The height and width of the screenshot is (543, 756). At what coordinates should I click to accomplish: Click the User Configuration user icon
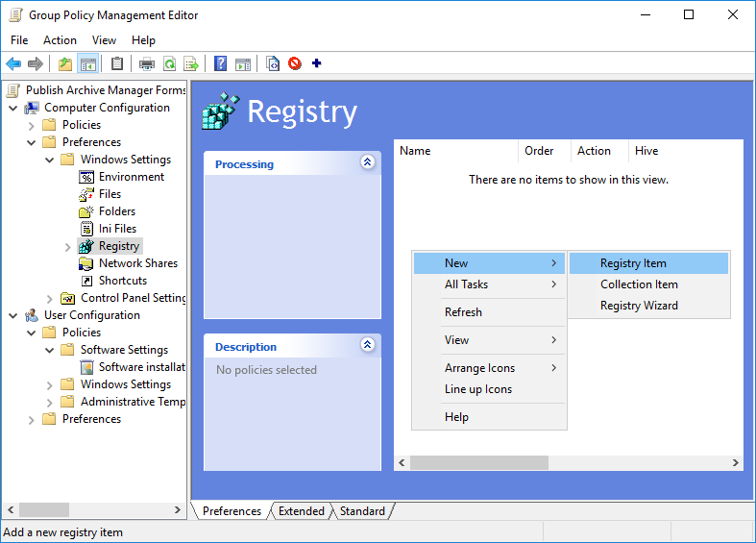pyautogui.click(x=32, y=315)
